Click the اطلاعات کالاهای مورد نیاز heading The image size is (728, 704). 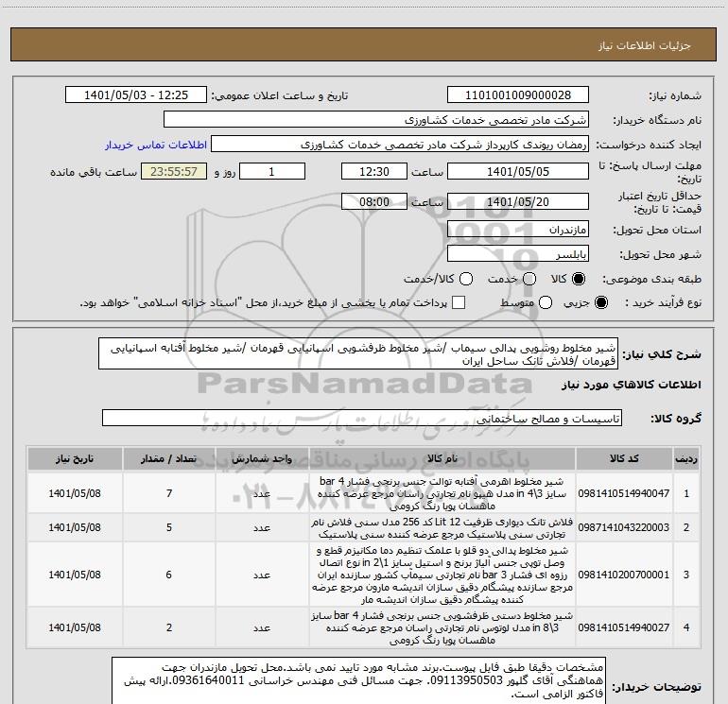point(631,386)
